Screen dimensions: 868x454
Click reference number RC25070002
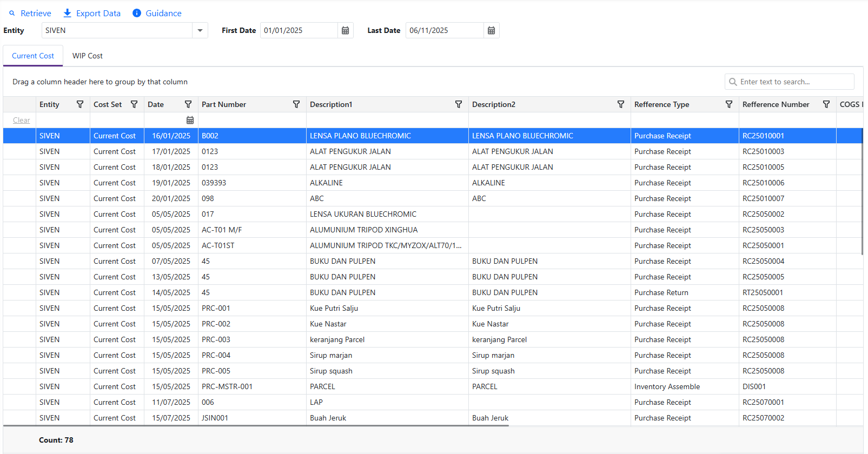[x=787, y=418]
